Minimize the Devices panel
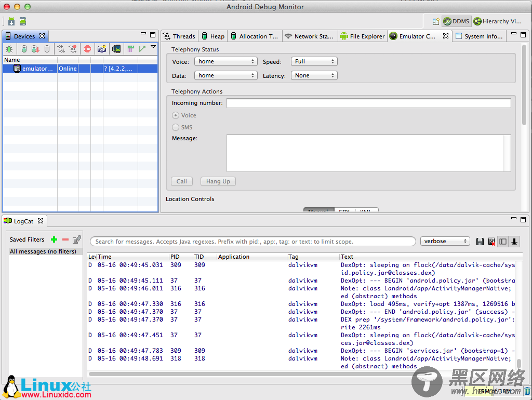 point(143,34)
